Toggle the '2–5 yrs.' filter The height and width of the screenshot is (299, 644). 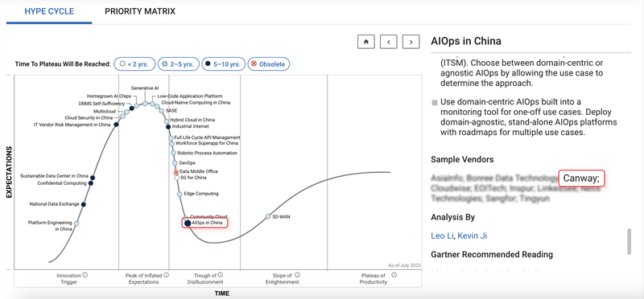pos(179,64)
